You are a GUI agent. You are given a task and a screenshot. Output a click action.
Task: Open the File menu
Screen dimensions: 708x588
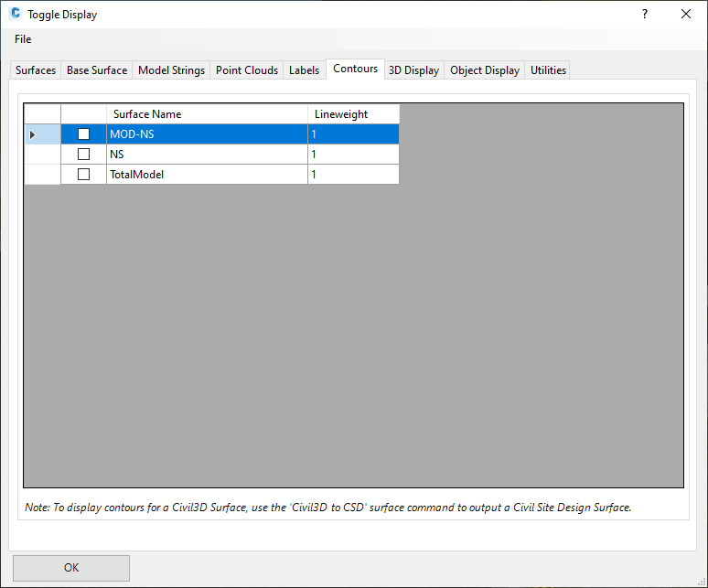[23, 39]
